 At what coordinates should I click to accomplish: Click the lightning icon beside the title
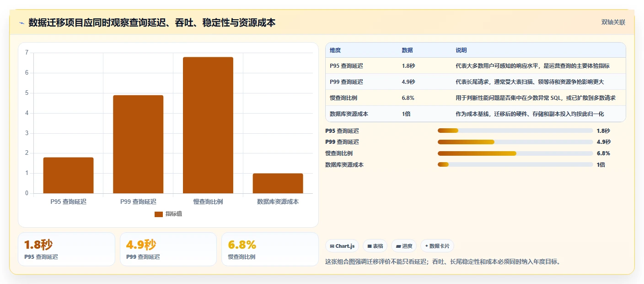pyautogui.click(x=22, y=23)
